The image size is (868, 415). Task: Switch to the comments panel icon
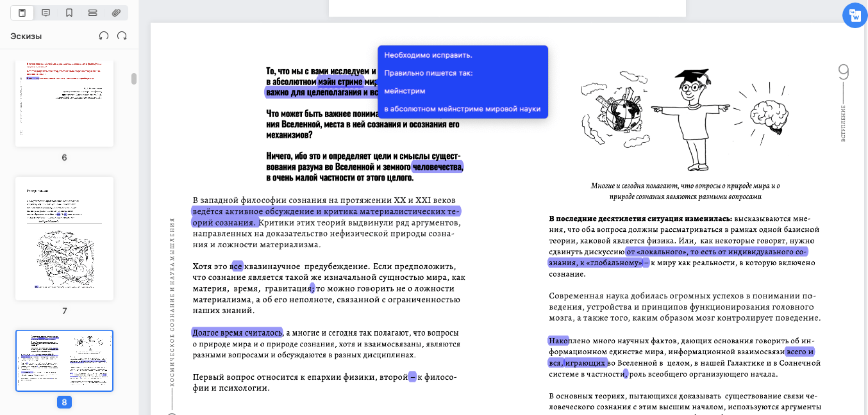[x=46, y=13]
